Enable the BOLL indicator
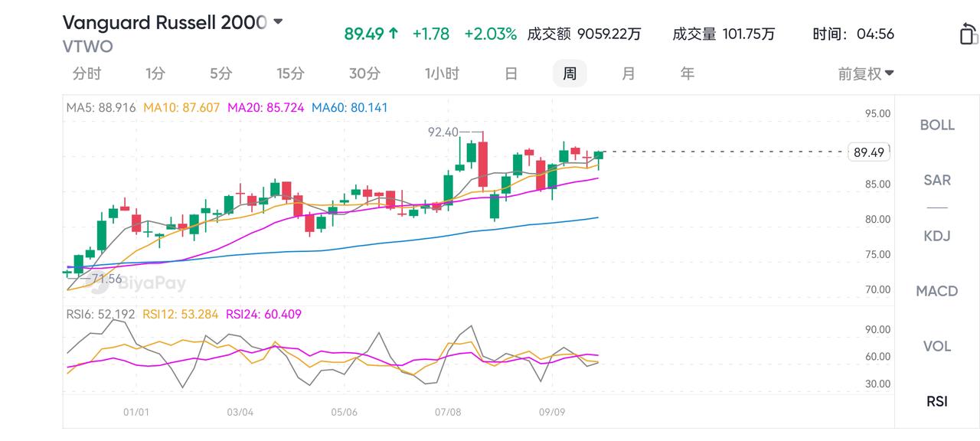Image resolution: width=980 pixels, height=441 pixels. pyautogui.click(x=937, y=125)
